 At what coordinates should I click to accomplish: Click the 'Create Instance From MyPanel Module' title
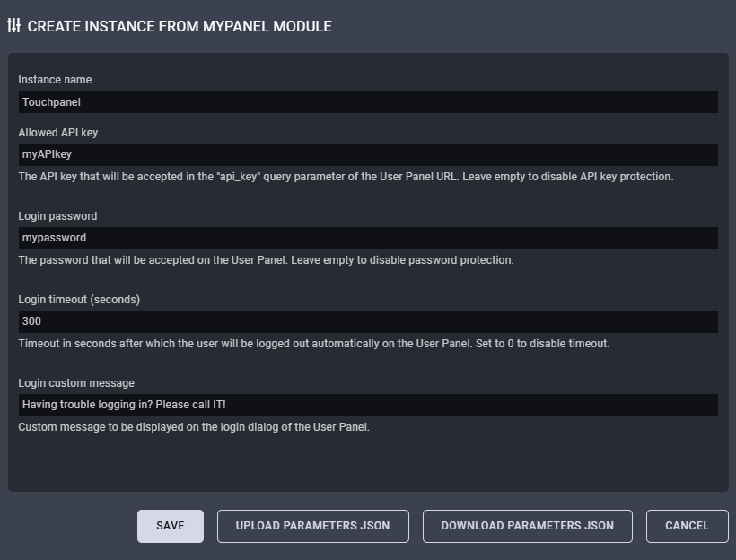point(180,26)
